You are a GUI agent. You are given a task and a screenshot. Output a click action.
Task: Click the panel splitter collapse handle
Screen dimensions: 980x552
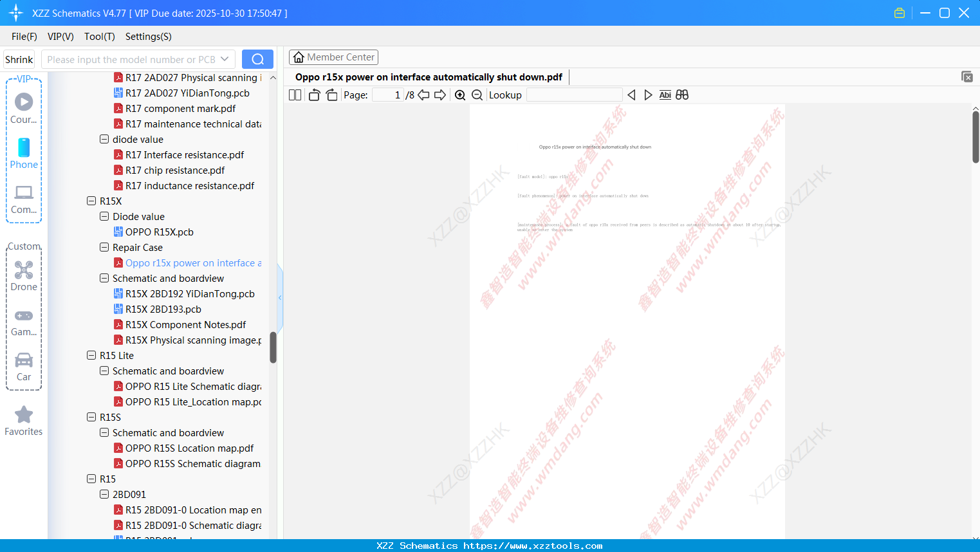click(x=280, y=297)
